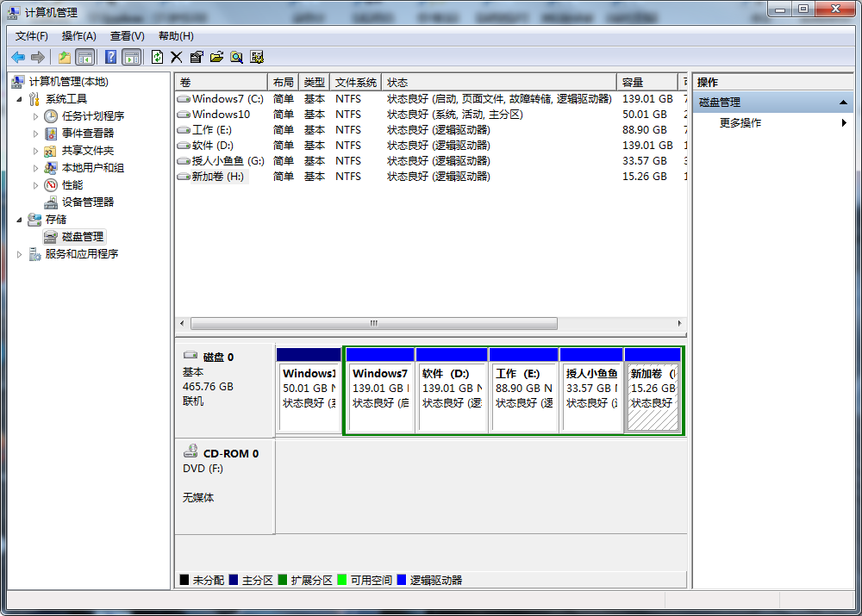Click the horizontal scrollbar thumb in volume list
The height and width of the screenshot is (616, 862).
[x=374, y=324]
